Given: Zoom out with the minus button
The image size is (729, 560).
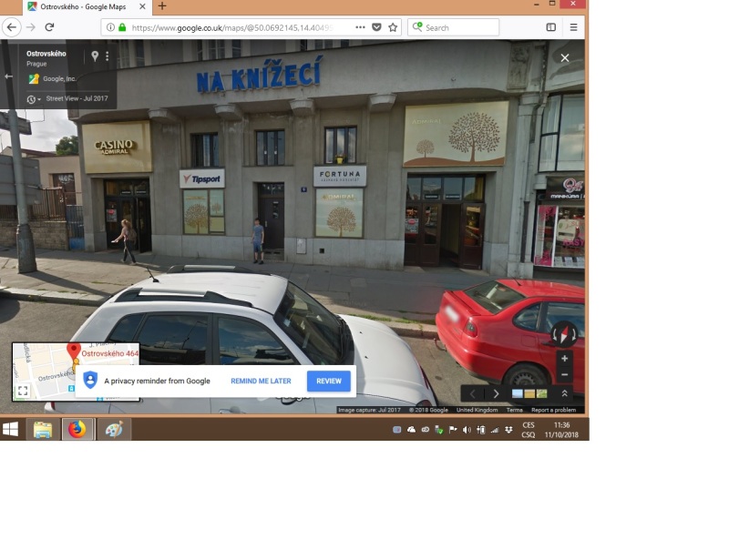Looking at the screenshot, I should 564,375.
